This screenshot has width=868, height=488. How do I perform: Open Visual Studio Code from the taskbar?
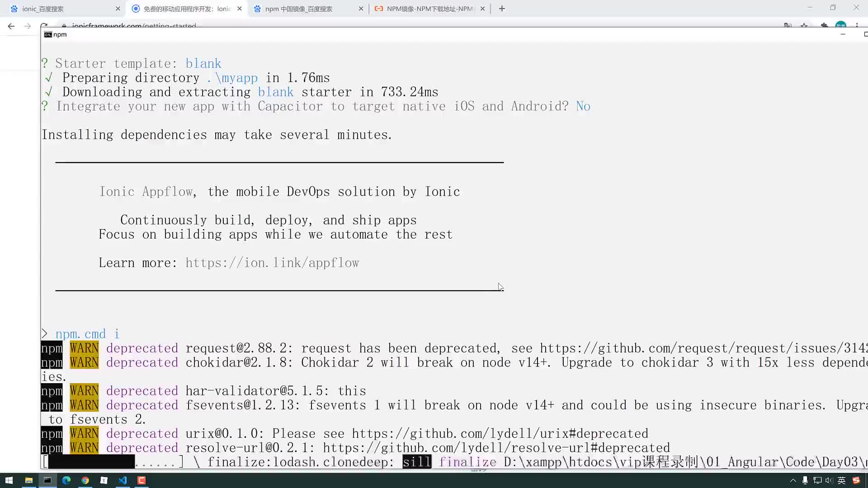123,480
